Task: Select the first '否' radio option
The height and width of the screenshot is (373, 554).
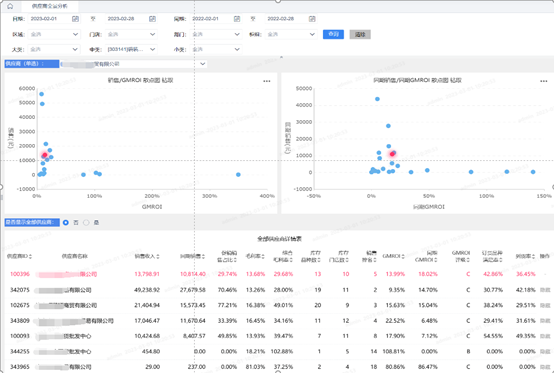Action: point(66,223)
